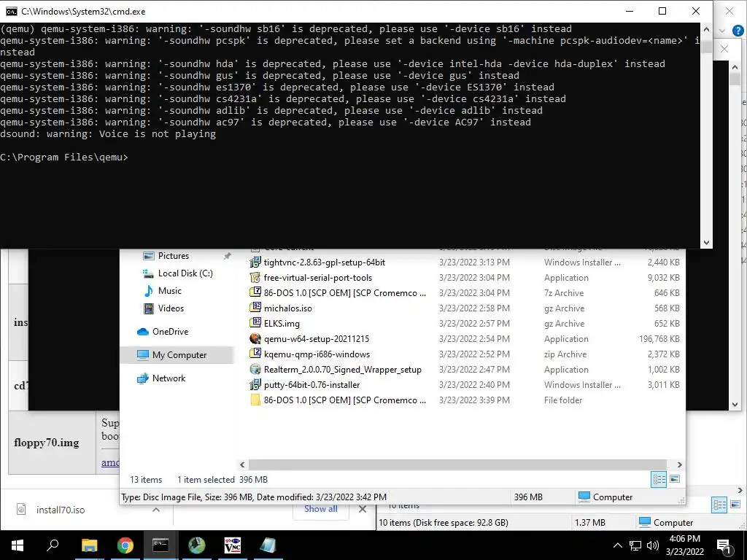Select the 86-DOS 1.0 File folder
The image size is (747, 560).
click(338, 400)
